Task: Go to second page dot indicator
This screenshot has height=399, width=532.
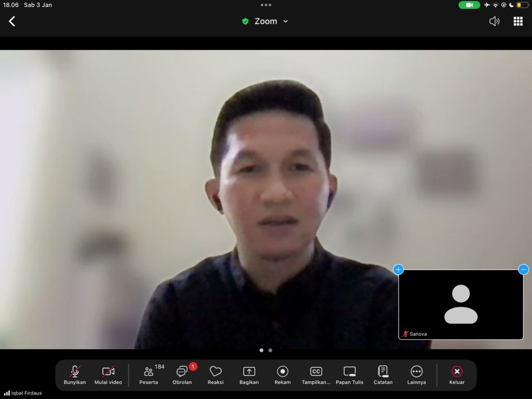Action: pyautogui.click(x=270, y=350)
